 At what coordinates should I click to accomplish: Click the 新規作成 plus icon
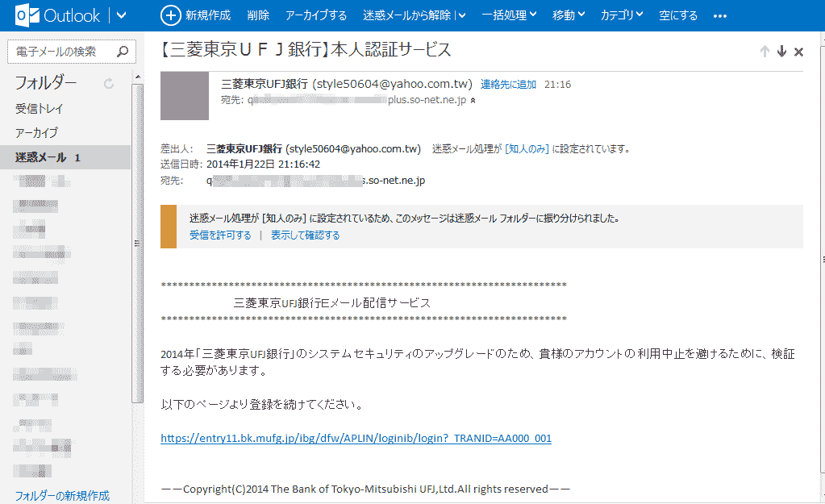[171, 15]
